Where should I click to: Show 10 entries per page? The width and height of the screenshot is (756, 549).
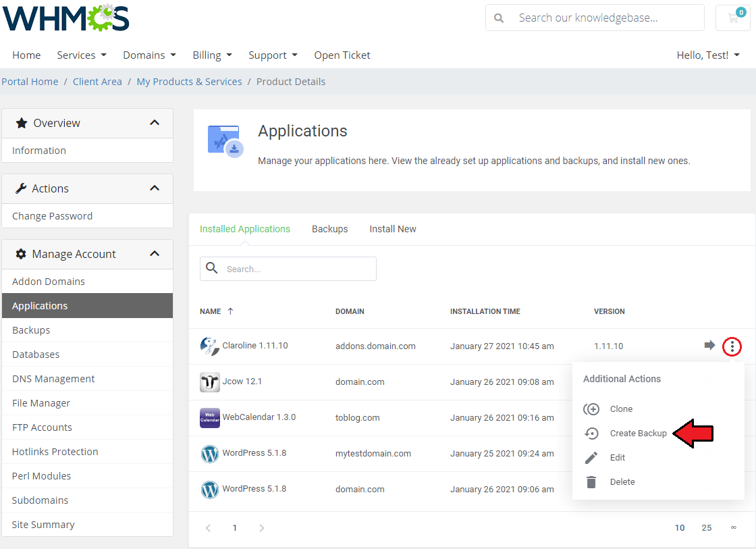click(680, 528)
